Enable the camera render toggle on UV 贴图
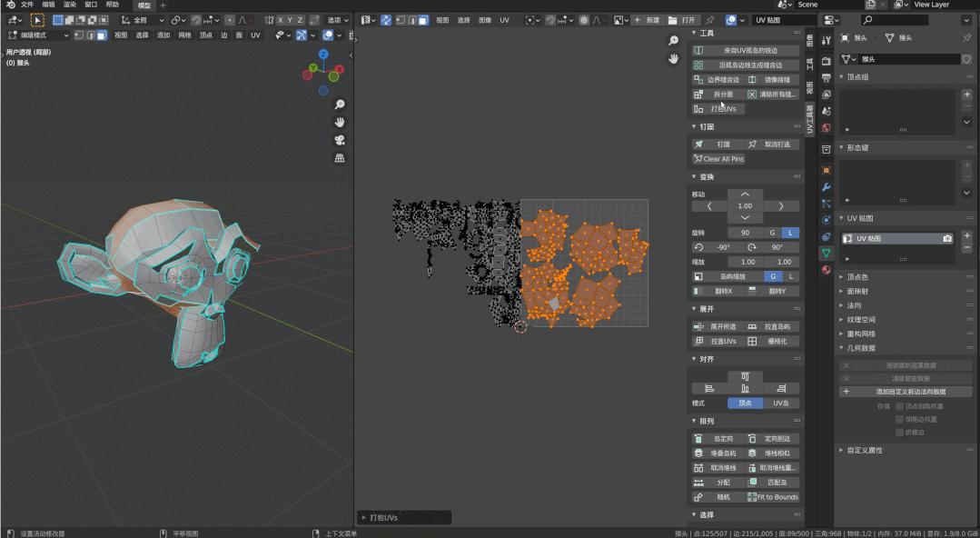Screen dimensions: 980x538 948,237
